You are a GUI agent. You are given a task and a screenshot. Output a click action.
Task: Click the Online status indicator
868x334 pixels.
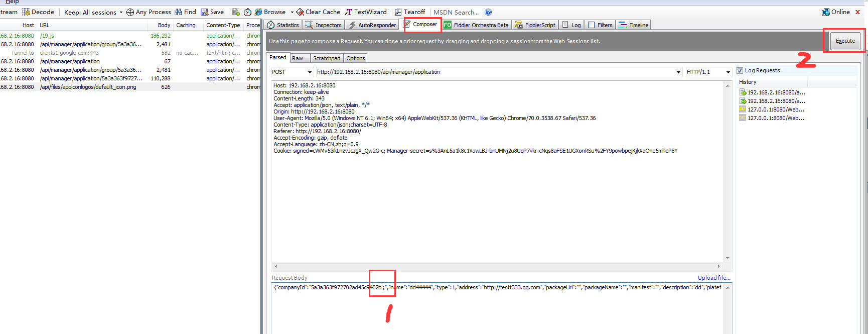point(836,12)
